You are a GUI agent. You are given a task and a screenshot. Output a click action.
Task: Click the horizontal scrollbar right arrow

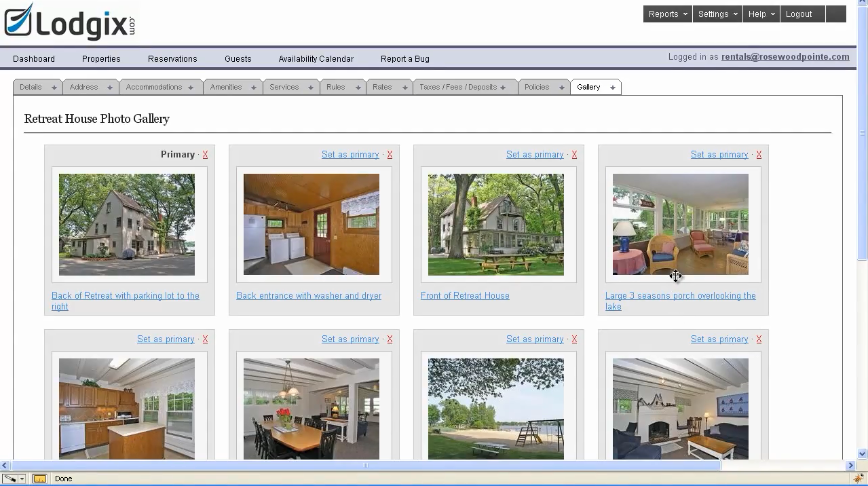pos(850,466)
